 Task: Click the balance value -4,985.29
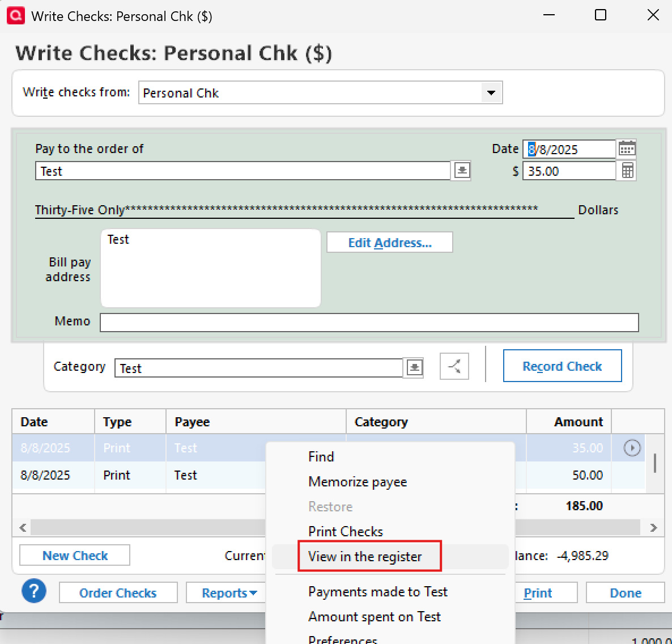pos(582,555)
